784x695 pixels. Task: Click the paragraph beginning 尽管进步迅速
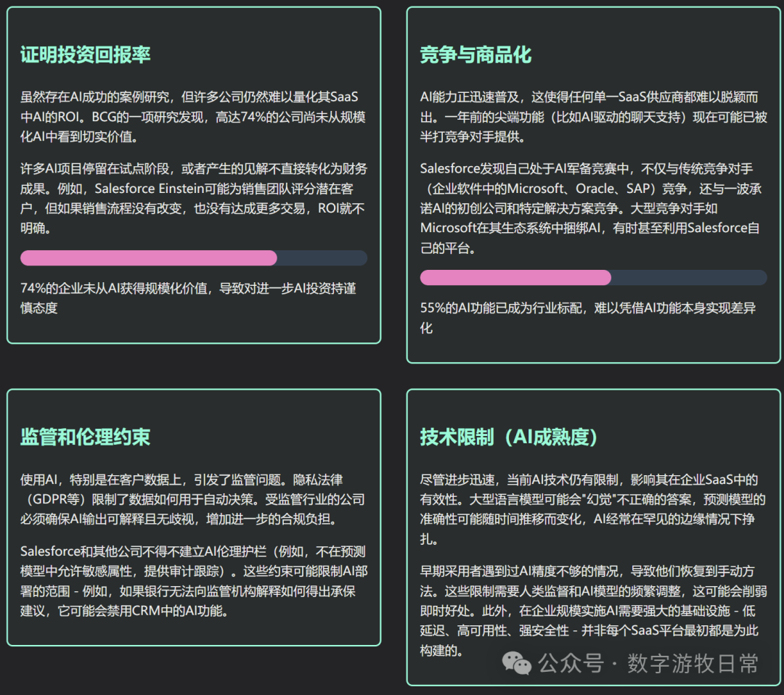[x=593, y=509]
